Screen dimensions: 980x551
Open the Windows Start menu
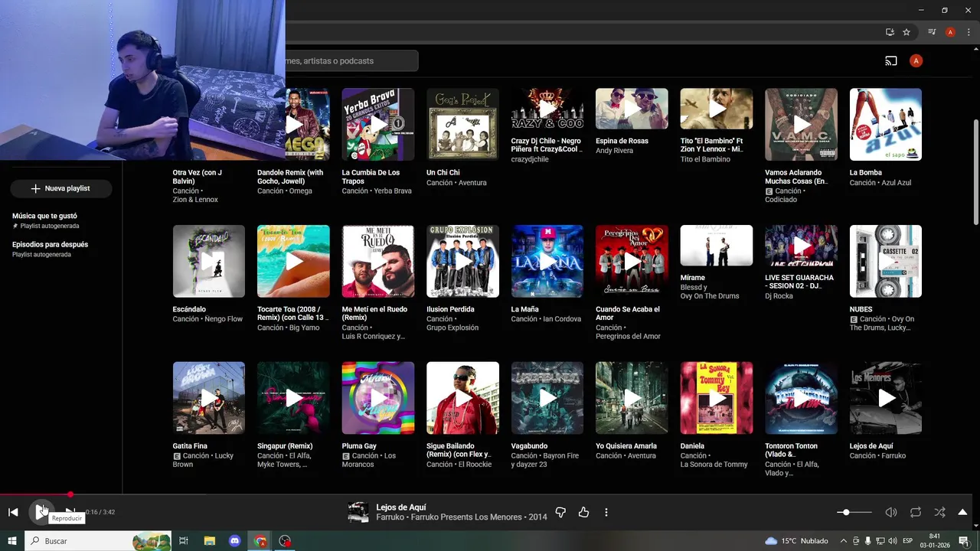12,541
